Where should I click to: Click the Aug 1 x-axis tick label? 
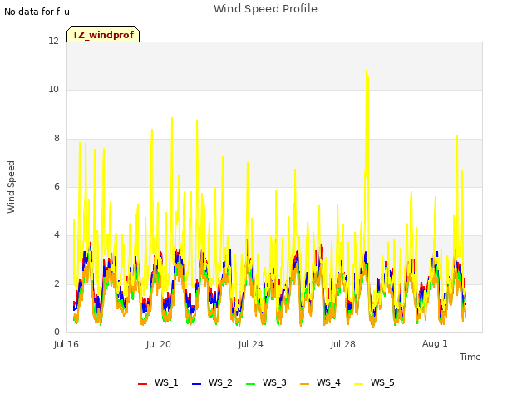435,343
